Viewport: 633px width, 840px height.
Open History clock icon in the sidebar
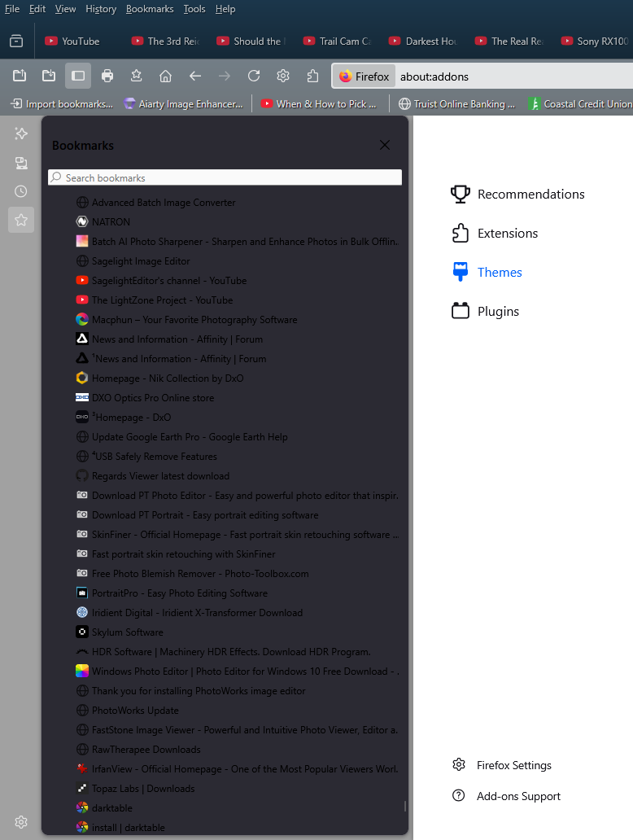point(21,191)
